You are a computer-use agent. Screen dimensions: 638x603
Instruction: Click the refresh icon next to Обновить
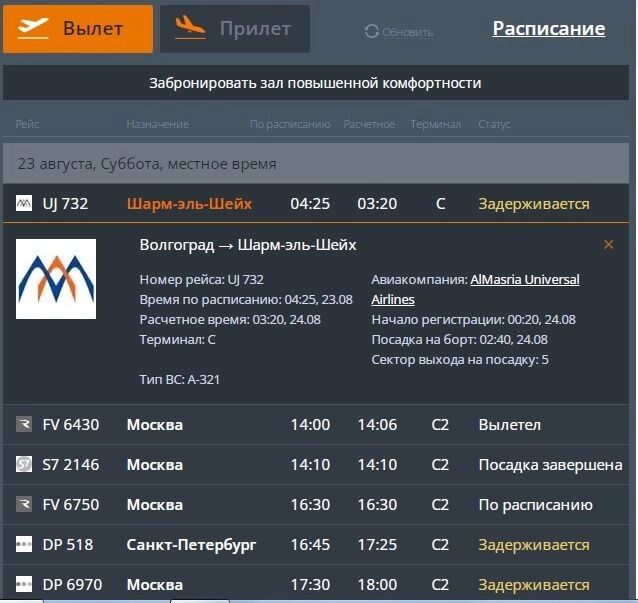(372, 32)
